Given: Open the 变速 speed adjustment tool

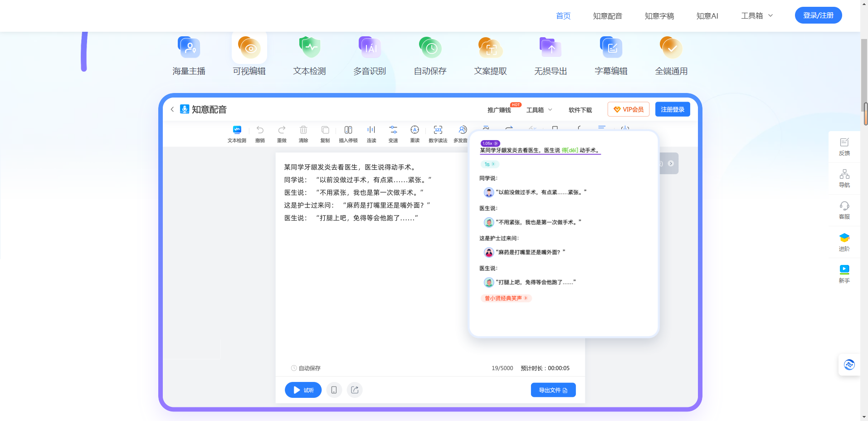Looking at the screenshot, I should pos(393,134).
